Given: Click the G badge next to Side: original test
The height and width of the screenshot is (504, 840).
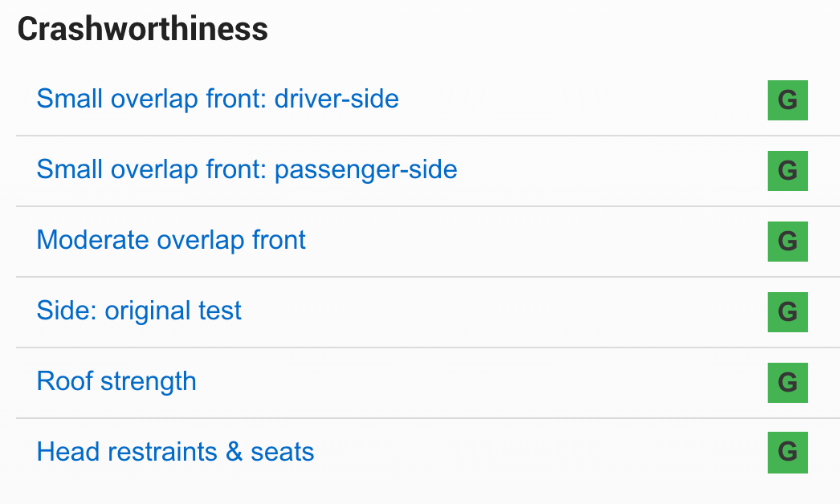Looking at the screenshot, I should (x=788, y=312).
